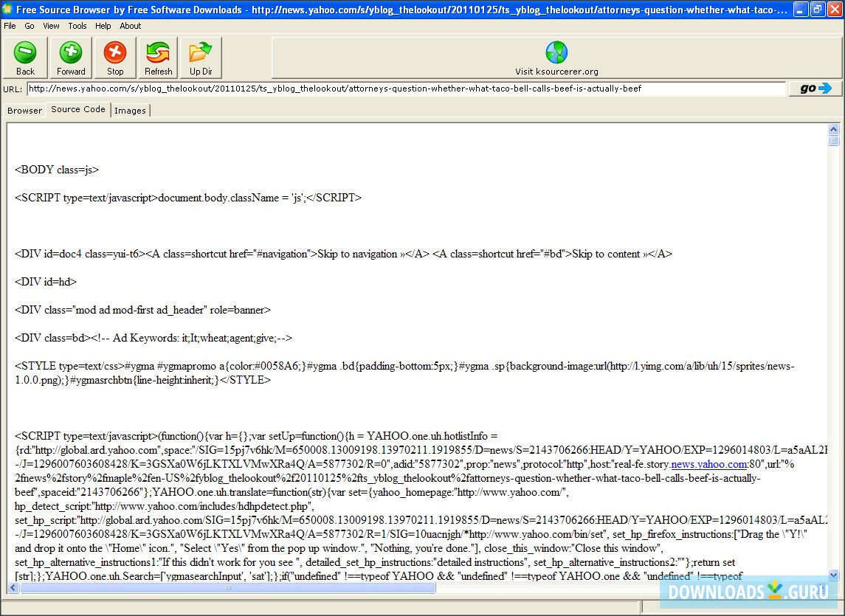Click the Forward navigation icon
The image size is (845, 616).
point(70,52)
